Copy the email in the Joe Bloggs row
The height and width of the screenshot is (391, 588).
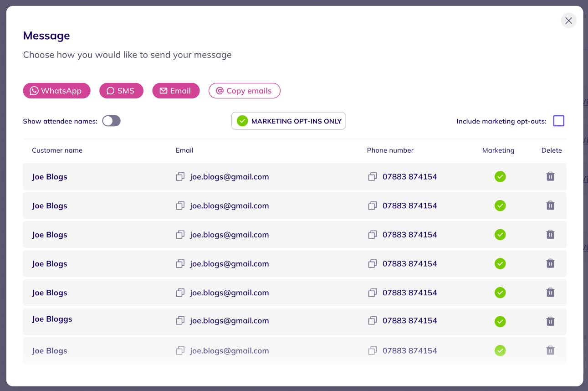(x=180, y=321)
